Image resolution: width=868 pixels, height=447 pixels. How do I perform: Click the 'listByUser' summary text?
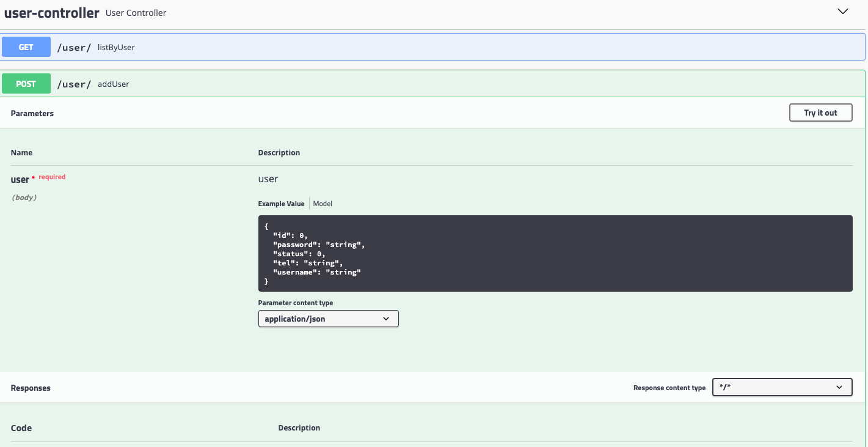(116, 48)
